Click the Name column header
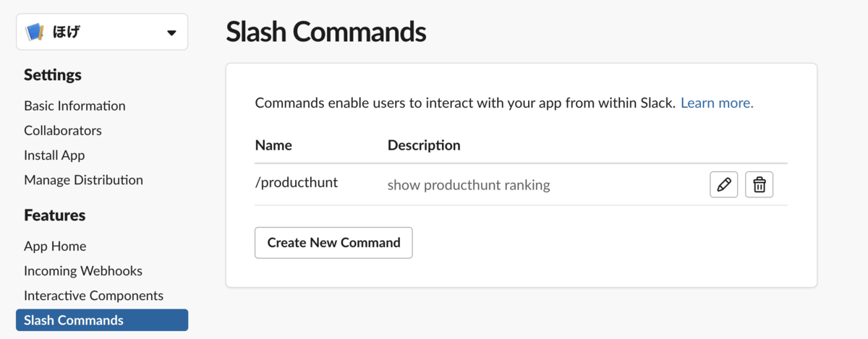868x339 pixels. pos(273,145)
